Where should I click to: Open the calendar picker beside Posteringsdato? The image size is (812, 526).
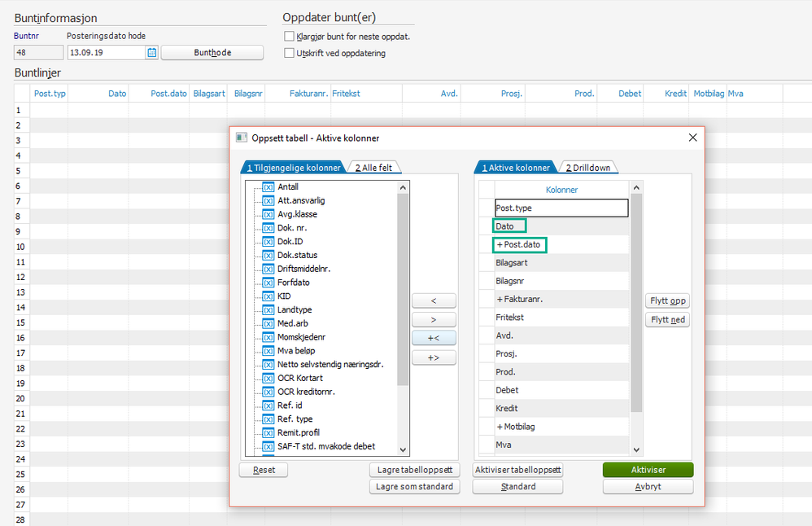(x=151, y=52)
